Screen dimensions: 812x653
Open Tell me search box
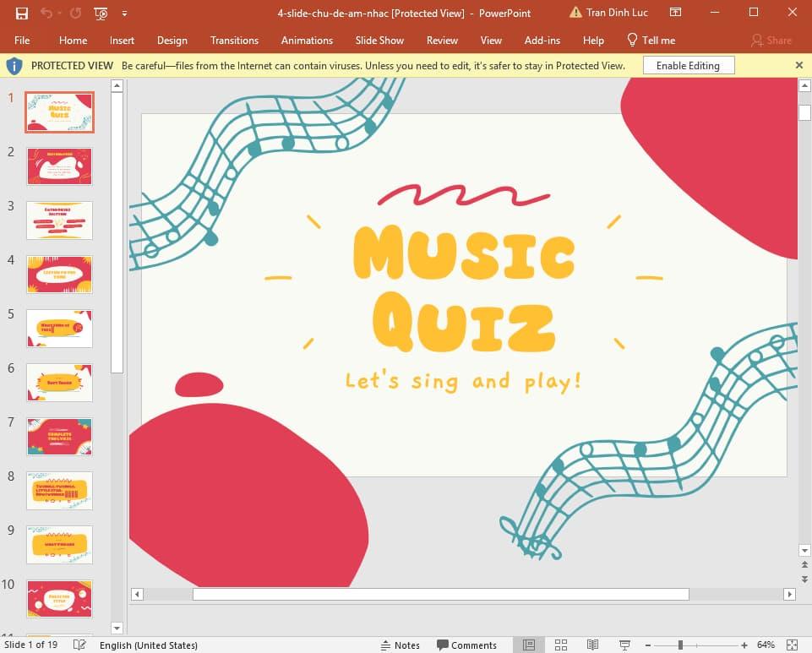pos(651,40)
